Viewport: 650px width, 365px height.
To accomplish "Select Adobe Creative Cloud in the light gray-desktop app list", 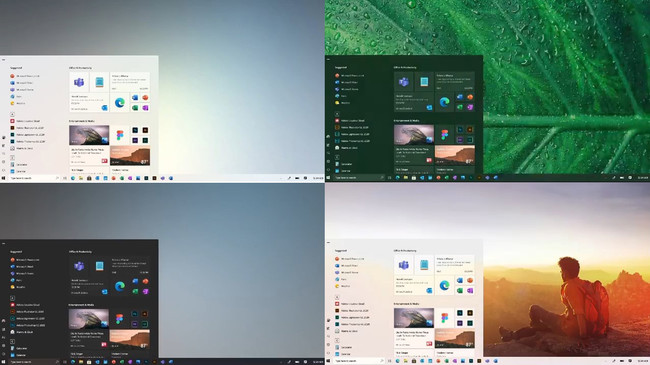I will [x=25, y=121].
